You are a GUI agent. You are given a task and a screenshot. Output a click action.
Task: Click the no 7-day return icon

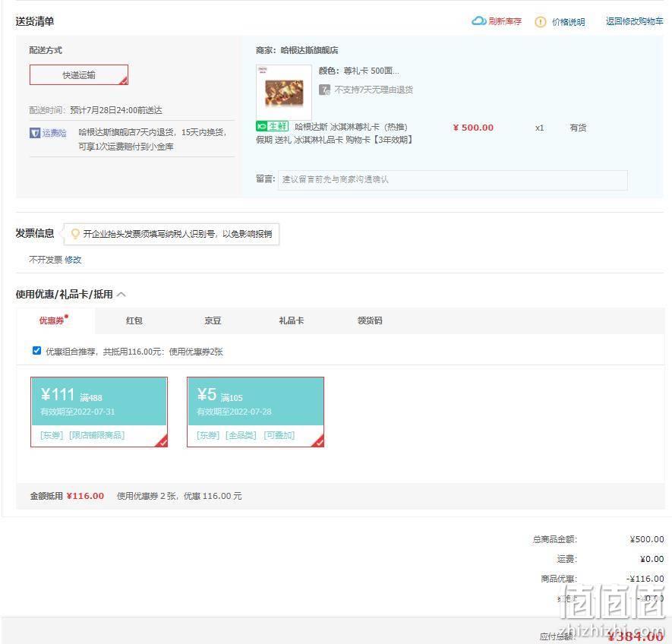pos(324,90)
